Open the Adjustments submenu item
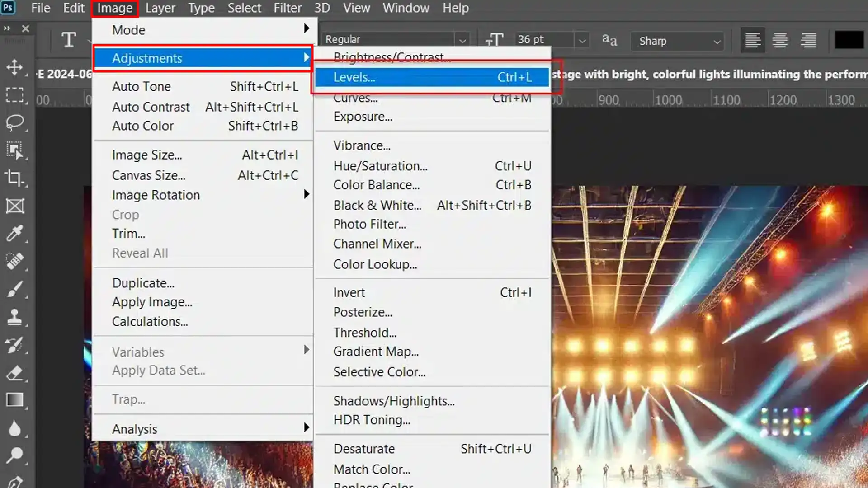The width and height of the screenshot is (868, 488). click(203, 58)
